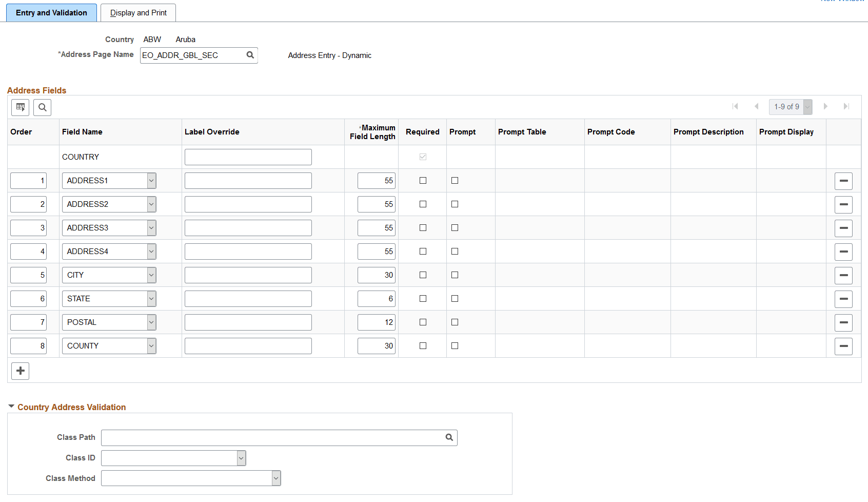
Task: Jump to the first grid row
Action: tap(736, 106)
